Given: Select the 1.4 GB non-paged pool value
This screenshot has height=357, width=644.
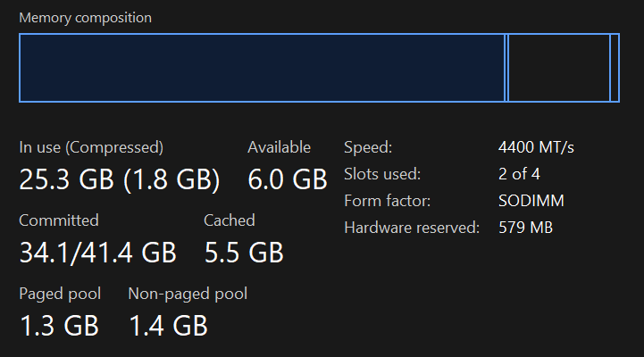Looking at the screenshot, I should 168,326.
